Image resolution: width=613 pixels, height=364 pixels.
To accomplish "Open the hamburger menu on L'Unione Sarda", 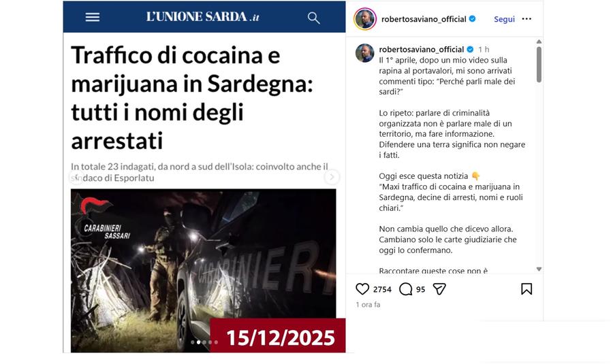I will pyautogui.click(x=93, y=17).
